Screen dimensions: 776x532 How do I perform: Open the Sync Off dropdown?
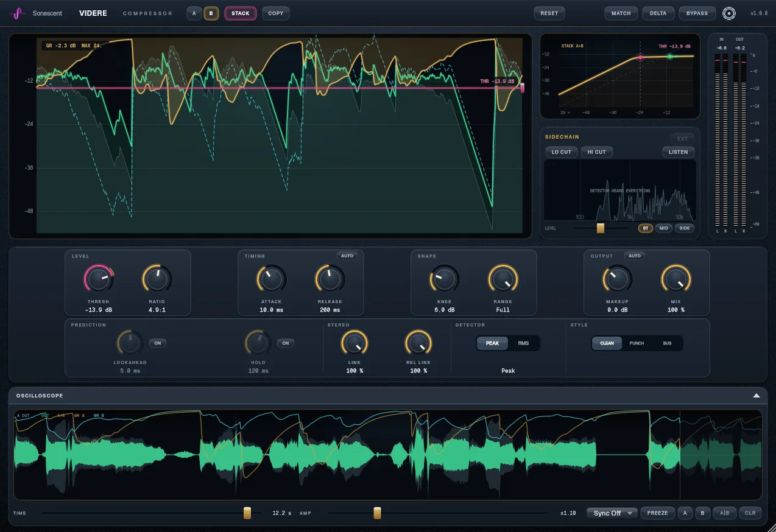(612, 513)
